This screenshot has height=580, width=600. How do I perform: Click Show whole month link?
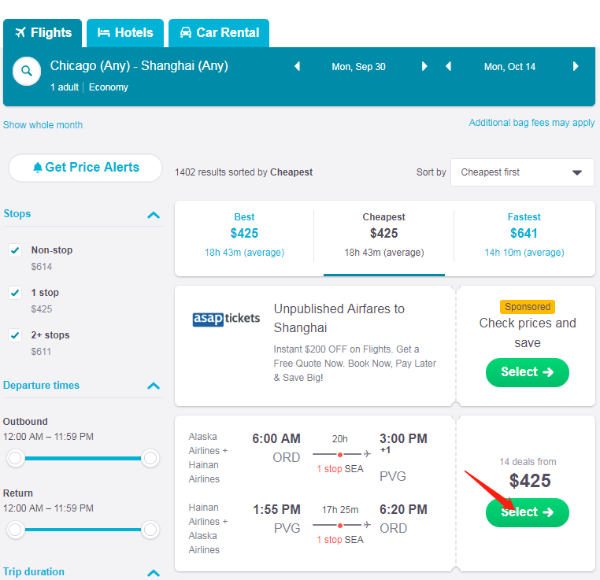click(43, 125)
